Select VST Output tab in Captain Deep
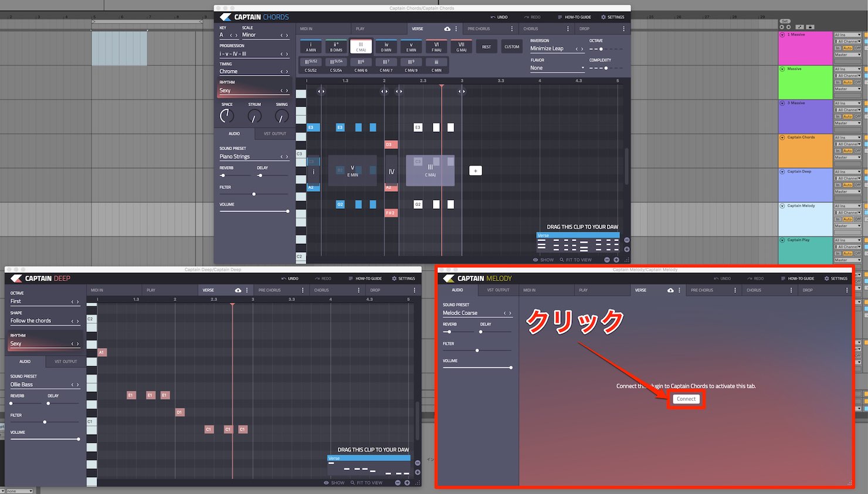Viewport: 868px width, 494px height. click(x=66, y=361)
